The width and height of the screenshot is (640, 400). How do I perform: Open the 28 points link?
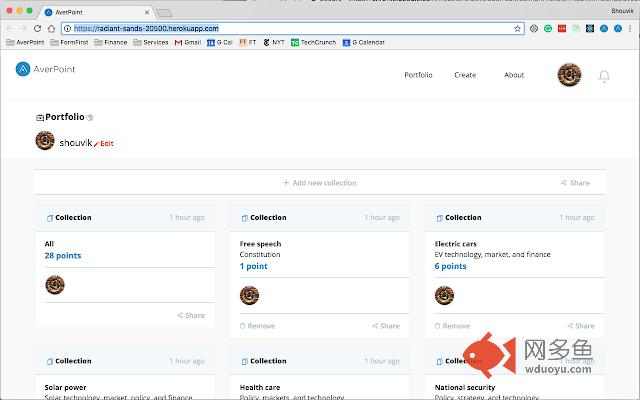(x=63, y=256)
